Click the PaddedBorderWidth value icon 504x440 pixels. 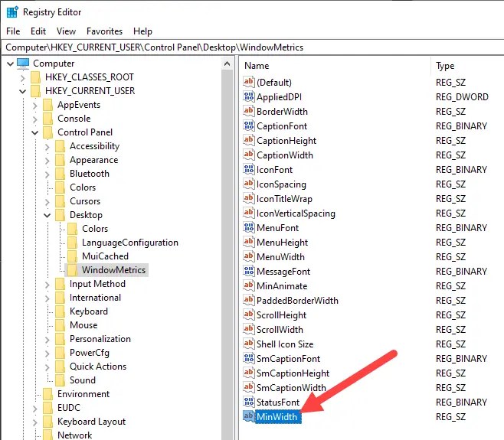click(x=249, y=300)
